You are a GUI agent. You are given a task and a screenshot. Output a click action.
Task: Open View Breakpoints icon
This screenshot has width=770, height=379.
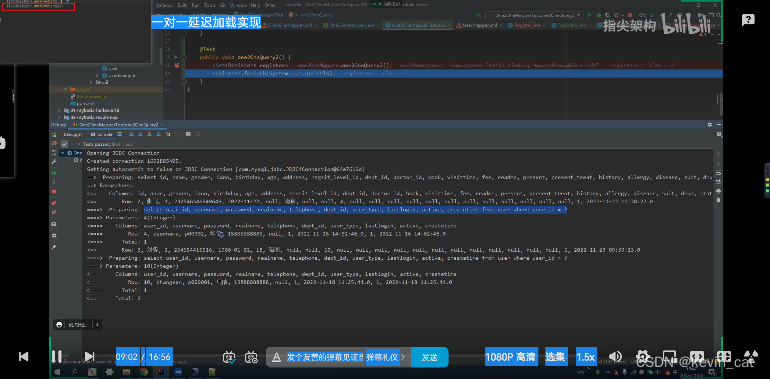point(55,203)
